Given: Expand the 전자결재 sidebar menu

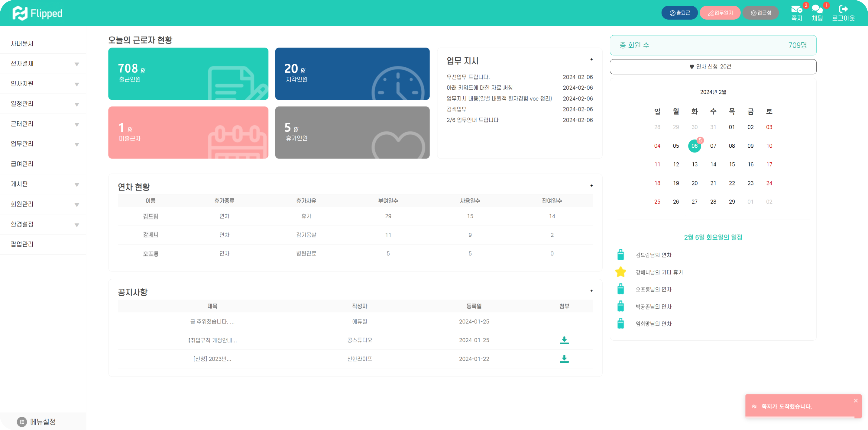Looking at the screenshot, I should [77, 64].
